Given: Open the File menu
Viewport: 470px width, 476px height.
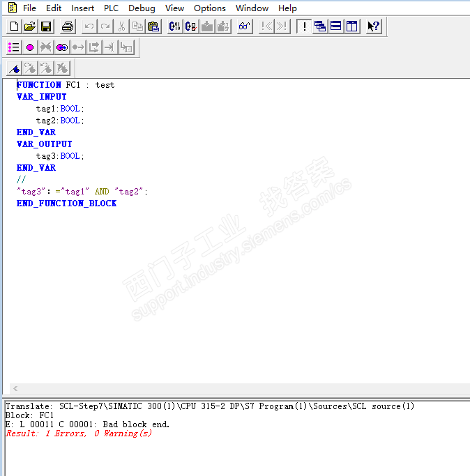Looking at the screenshot, I should tap(29, 8).
